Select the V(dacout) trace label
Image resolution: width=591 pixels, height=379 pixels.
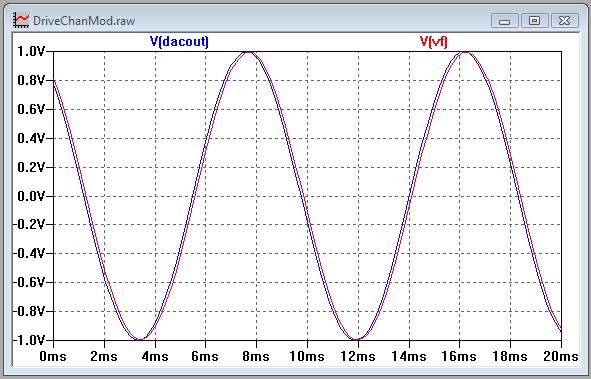[x=179, y=41]
